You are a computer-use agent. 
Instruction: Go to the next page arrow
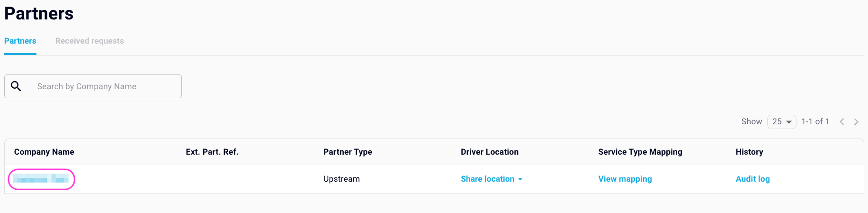pyautogui.click(x=856, y=121)
